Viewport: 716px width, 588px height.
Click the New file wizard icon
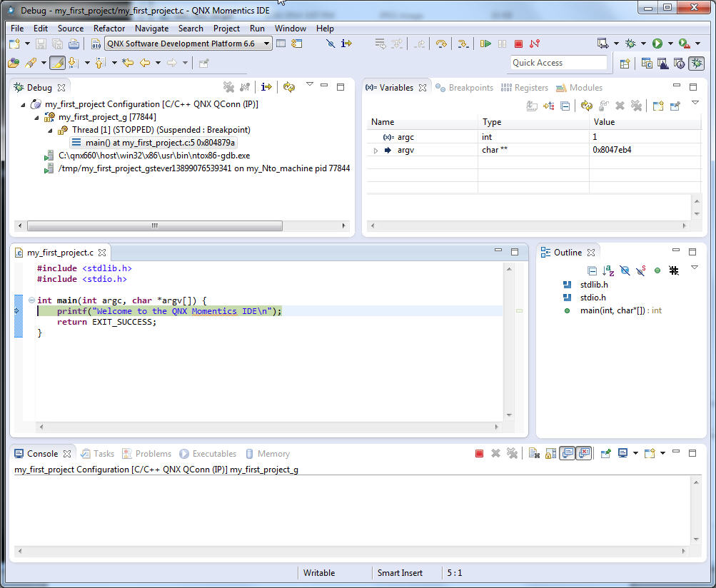pyautogui.click(x=14, y=44)
